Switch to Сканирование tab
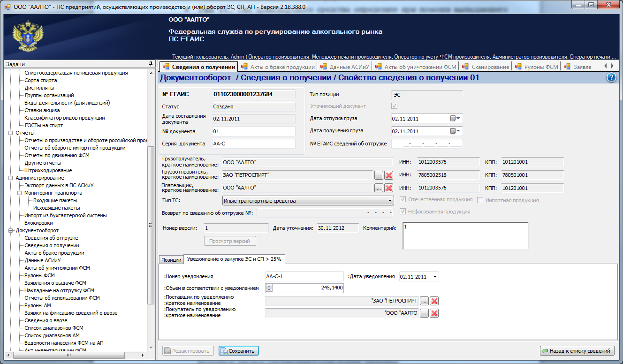 coord(486,67)
